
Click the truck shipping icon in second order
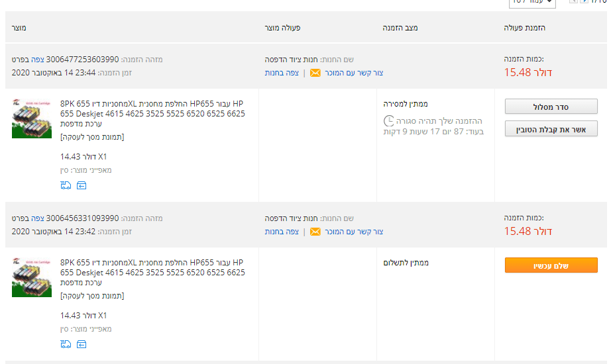(65, 344)
